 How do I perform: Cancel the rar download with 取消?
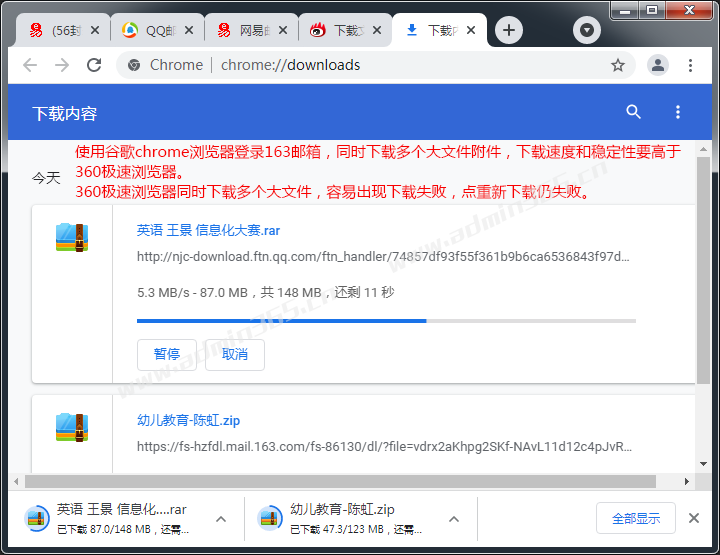(x=235, y=354)
